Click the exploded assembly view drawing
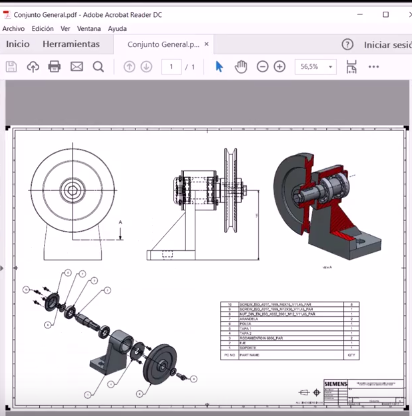 tap(110, 334)
